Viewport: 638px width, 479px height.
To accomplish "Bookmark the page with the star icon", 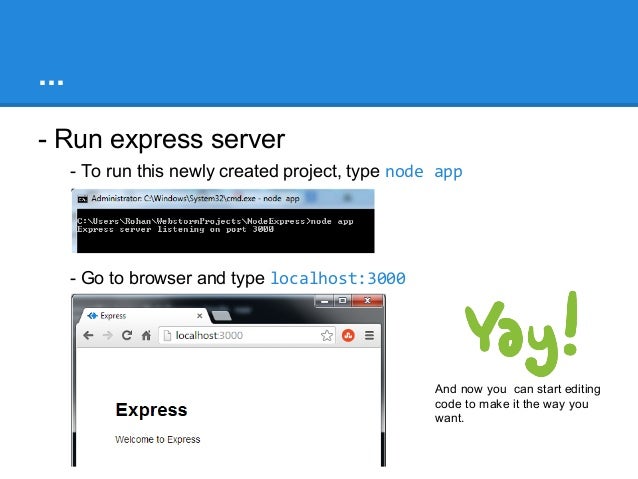I will [327, 335].
